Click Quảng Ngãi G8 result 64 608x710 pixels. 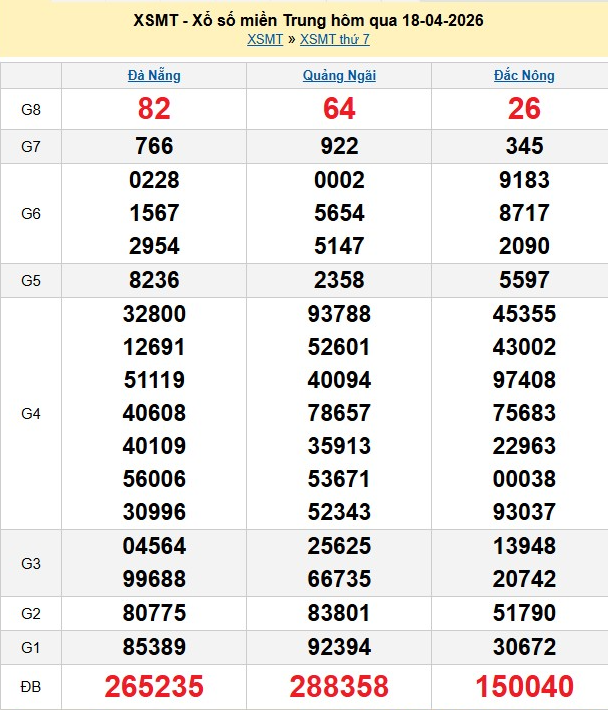pos(339,109)
